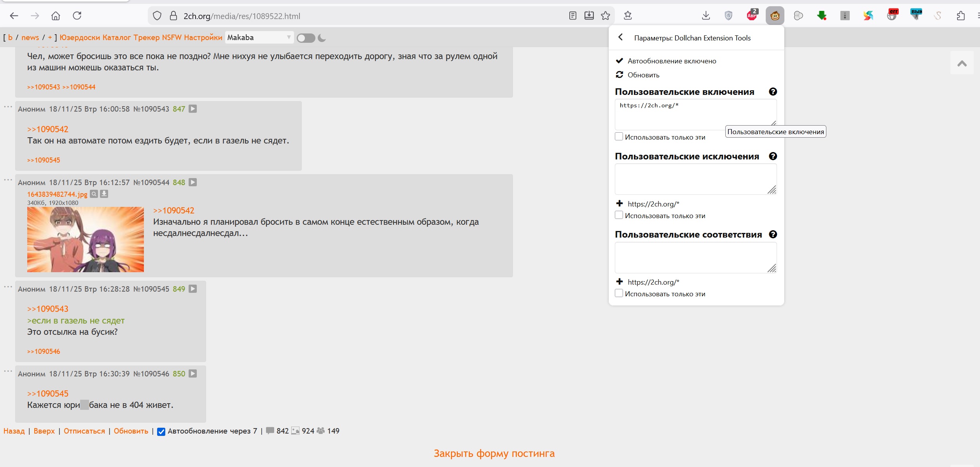Click the browser downloads arrow icon
Viewport: 980px width, 467px height.
click(x=706, y=16)
